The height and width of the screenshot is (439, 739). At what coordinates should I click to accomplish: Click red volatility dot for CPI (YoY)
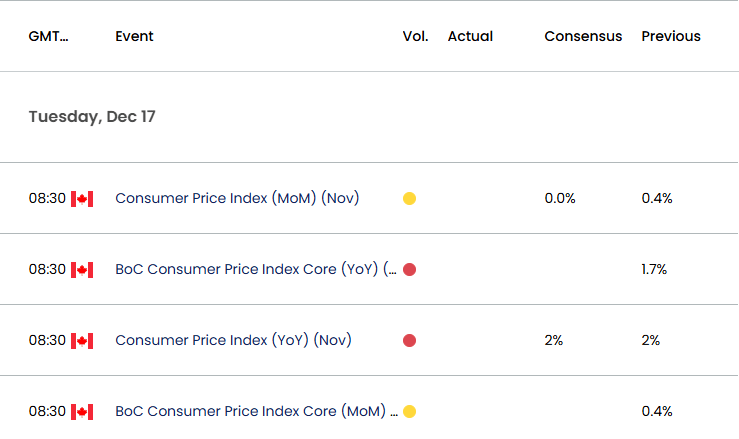tap(410, 340)
